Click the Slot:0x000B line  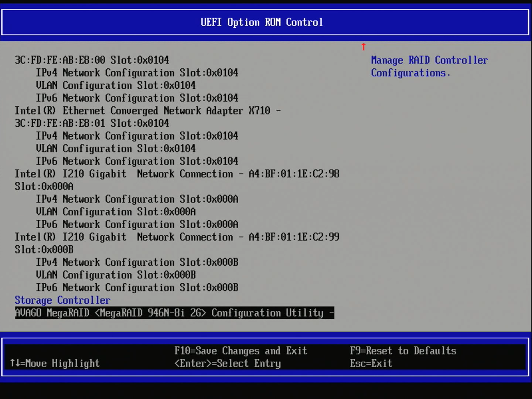(44, 250)
